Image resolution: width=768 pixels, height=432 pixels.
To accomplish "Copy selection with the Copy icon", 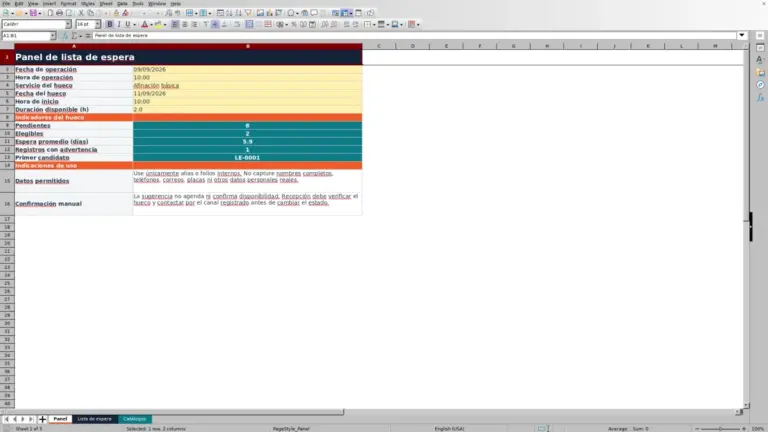I will tap(91, 13).
